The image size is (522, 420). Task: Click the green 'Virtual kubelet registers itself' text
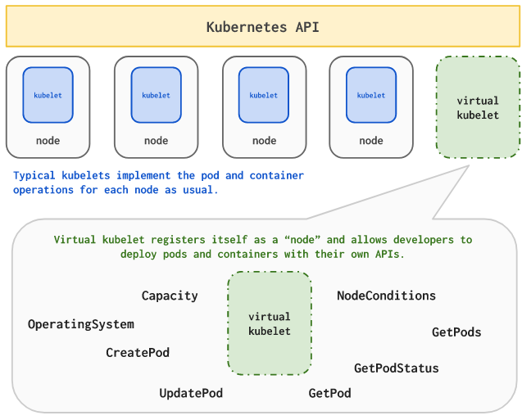(x=263, y=247)
